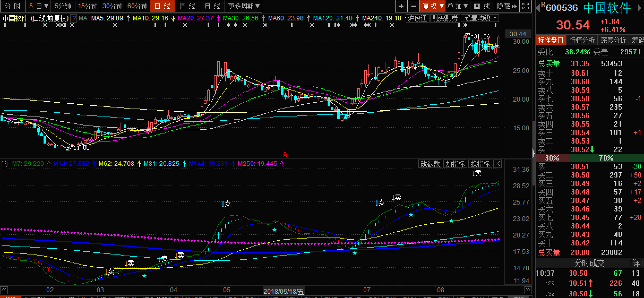Click the 31.36 high price marker
The height and width of the screenshot is (298, 644).
[482, 36]
